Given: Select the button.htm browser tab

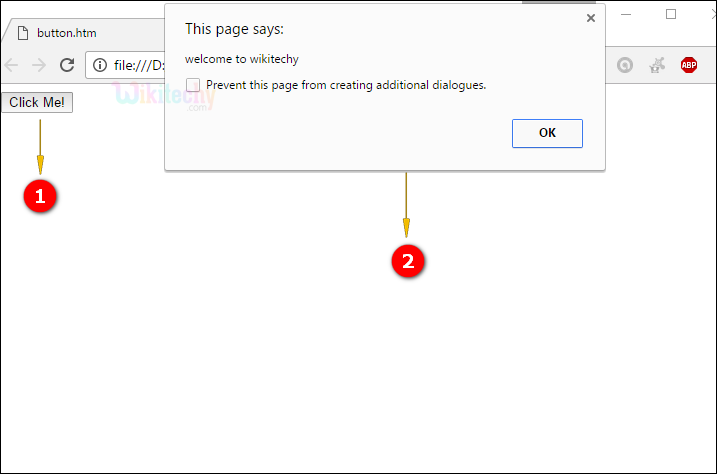Looking at the screenshot, I should [87, 33].
